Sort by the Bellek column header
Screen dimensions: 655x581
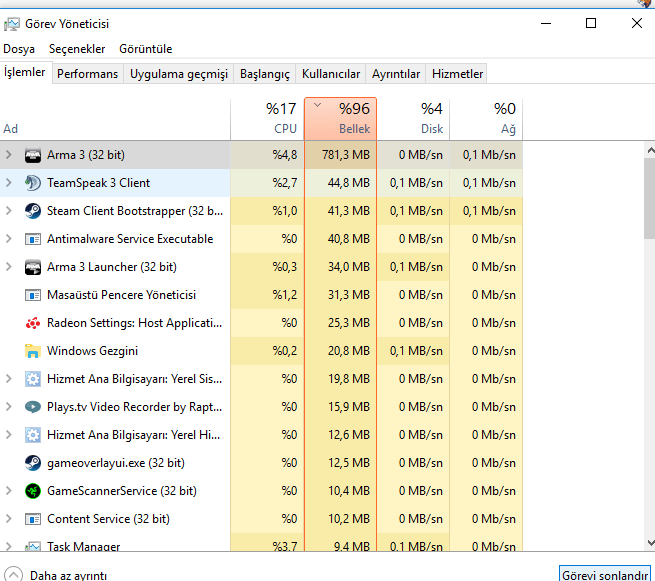[340, 119]
